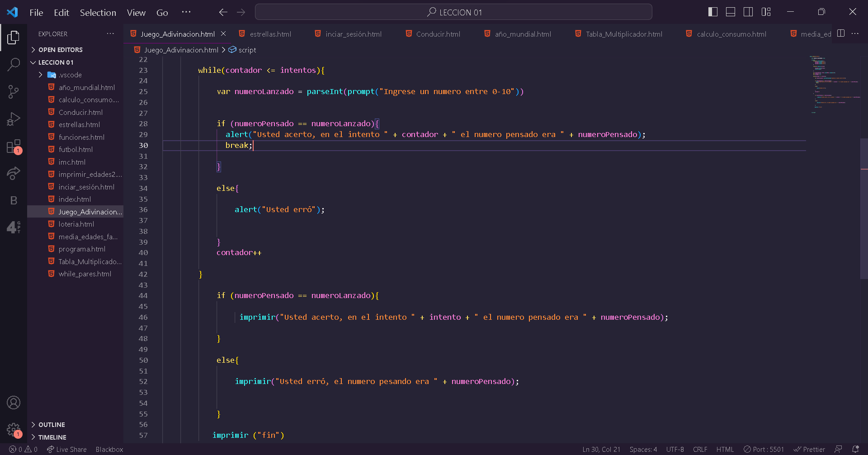Click Blackbox in the status bar

109,449
